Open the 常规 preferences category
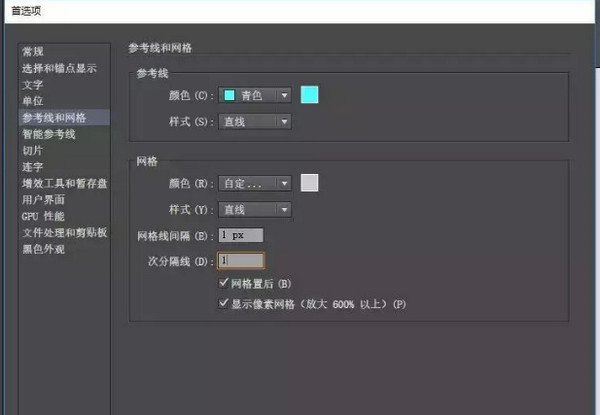This screenshot has height=415, width=600. (33, 52)
